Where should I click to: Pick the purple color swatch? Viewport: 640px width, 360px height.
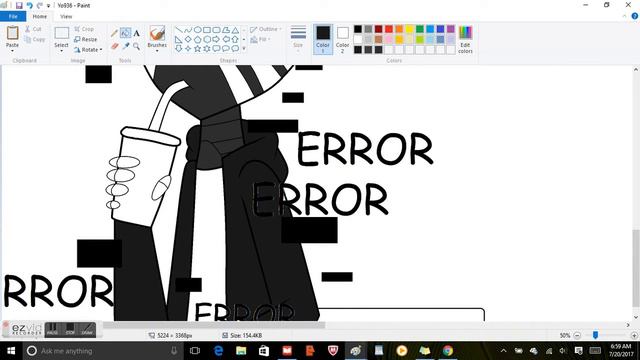point(451,29)
